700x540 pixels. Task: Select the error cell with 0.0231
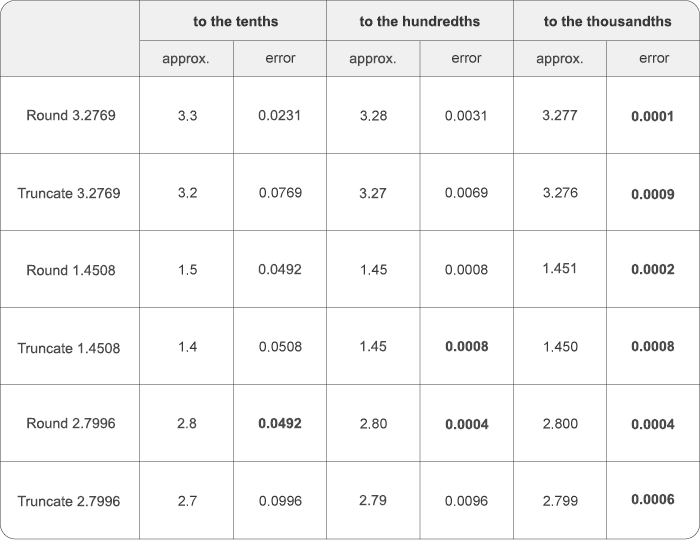[x=280, y=115]
